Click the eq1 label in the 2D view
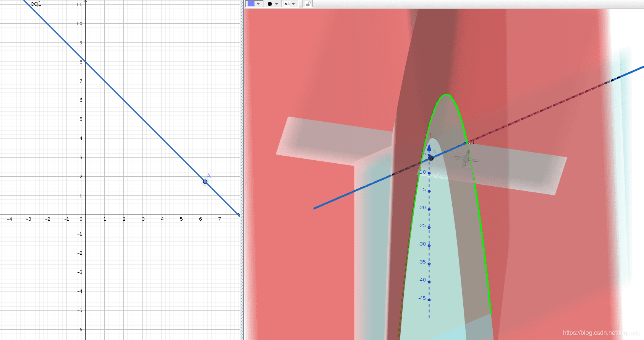Viewport: 644px width, 340px height. coord(36,4)
